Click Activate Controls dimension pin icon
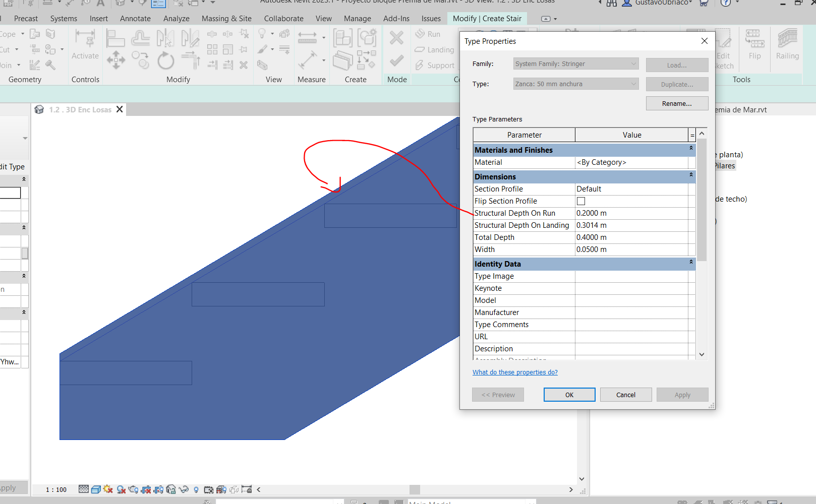 point(85,38)
